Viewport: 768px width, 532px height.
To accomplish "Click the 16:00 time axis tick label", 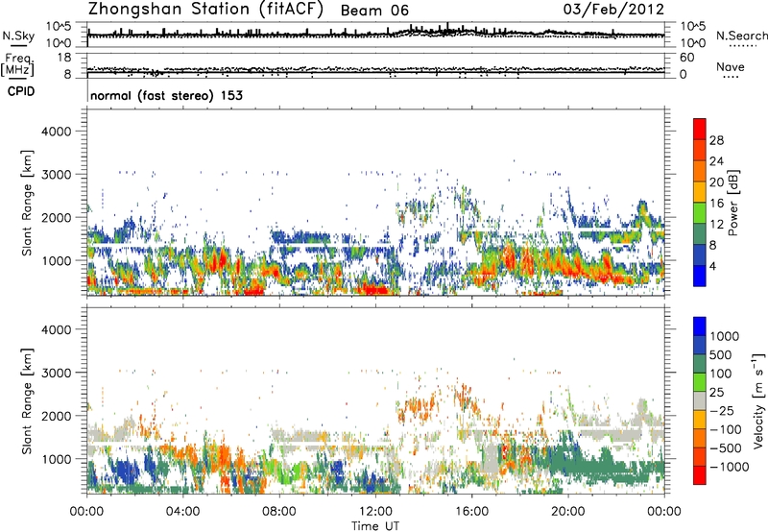I will pos(471,512).
